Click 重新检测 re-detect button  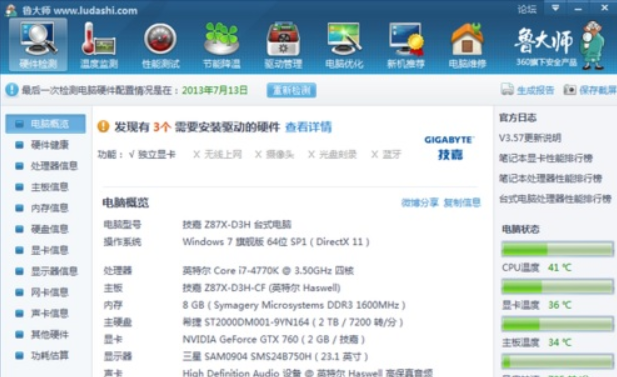291,90
